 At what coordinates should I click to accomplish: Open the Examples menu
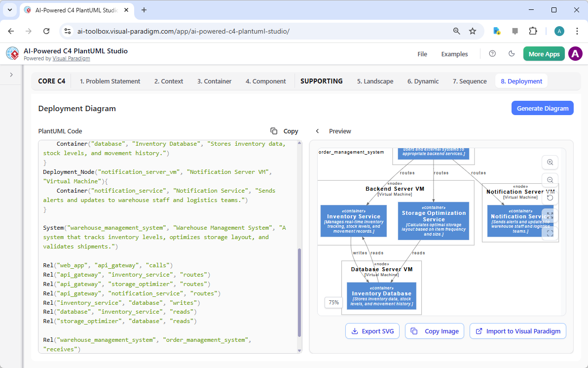[x=454, y=54]
